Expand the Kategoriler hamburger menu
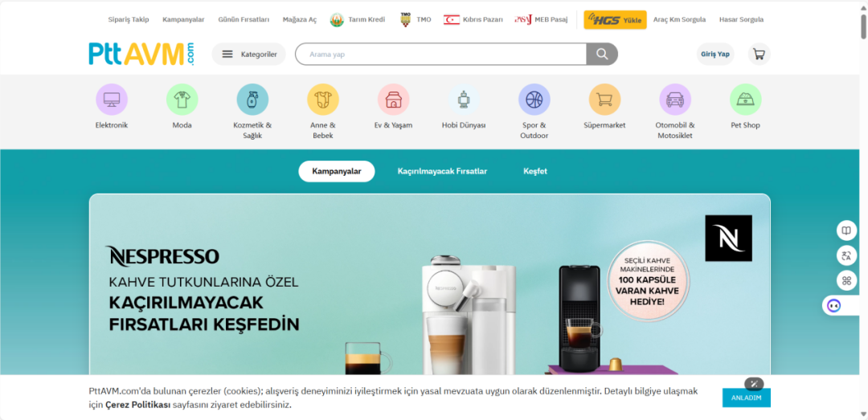This screenshot has width=868, height=420. (249, 55)
